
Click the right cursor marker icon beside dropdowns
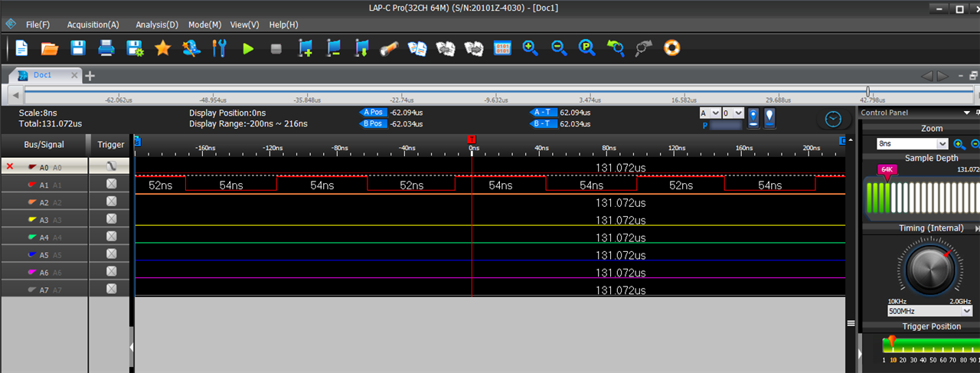click(769, 118)
